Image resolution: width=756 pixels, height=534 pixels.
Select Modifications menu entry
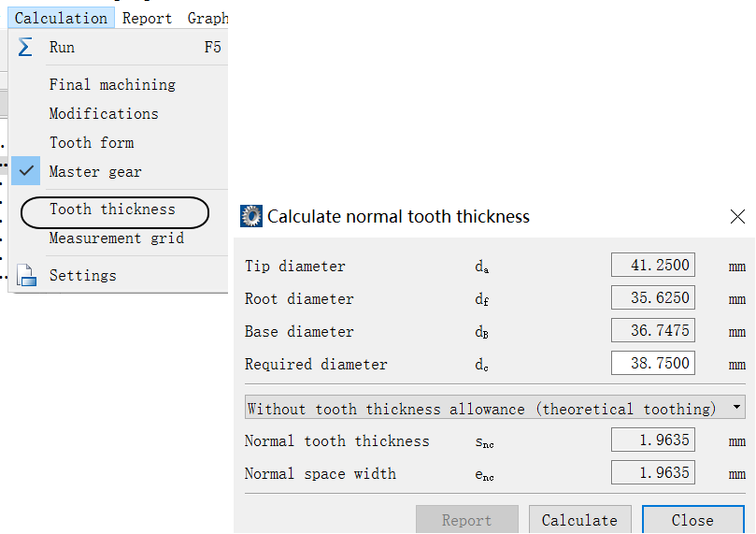coord(104,114)
